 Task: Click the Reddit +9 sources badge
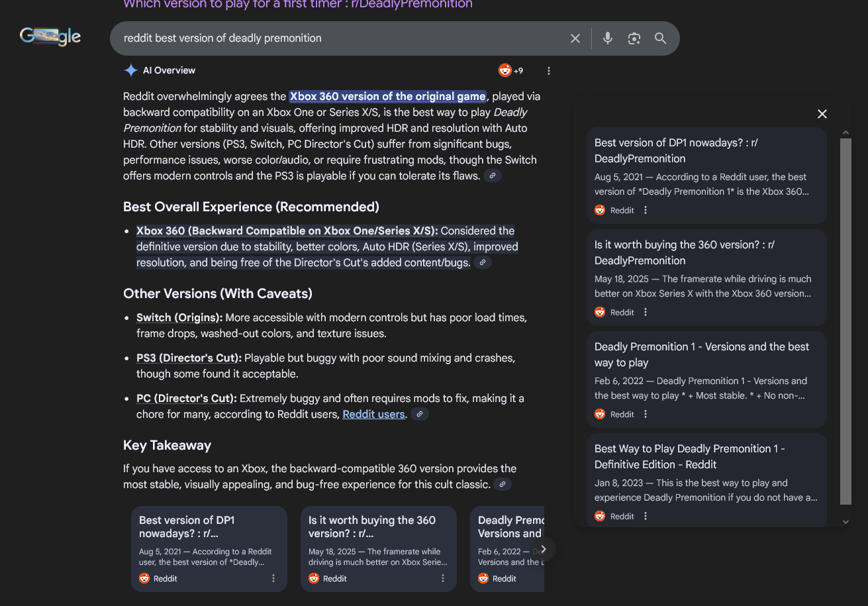(x=510, y=71)
